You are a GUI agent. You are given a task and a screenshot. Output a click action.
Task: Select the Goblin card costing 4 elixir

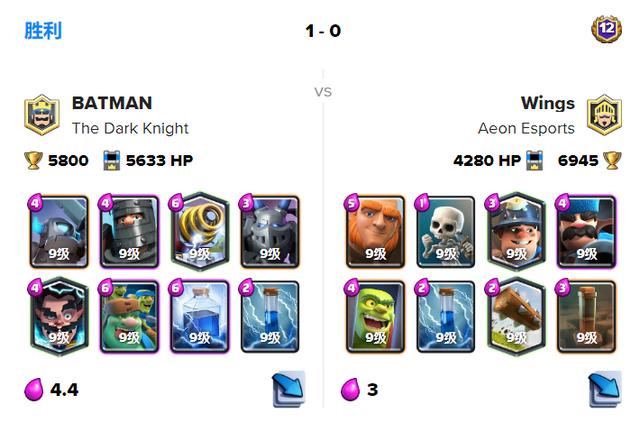(376, 316)
